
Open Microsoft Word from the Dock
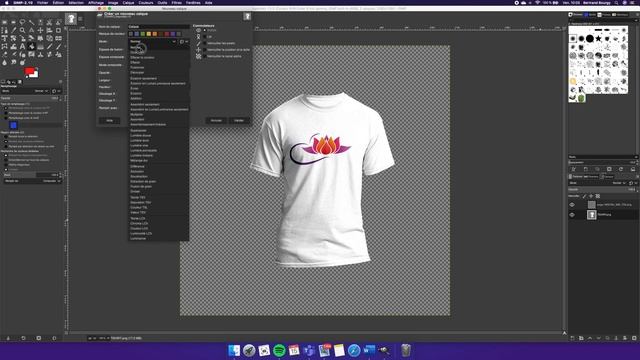[369, 350]
